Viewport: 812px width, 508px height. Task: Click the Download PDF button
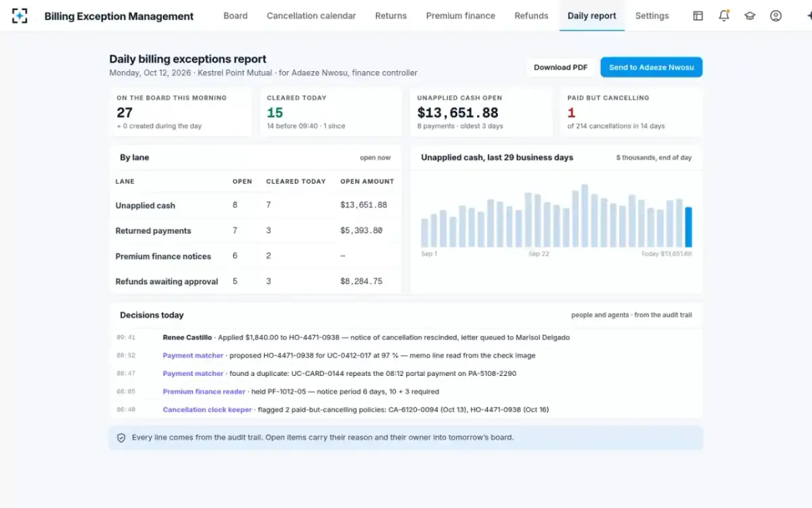coord(561,67)
